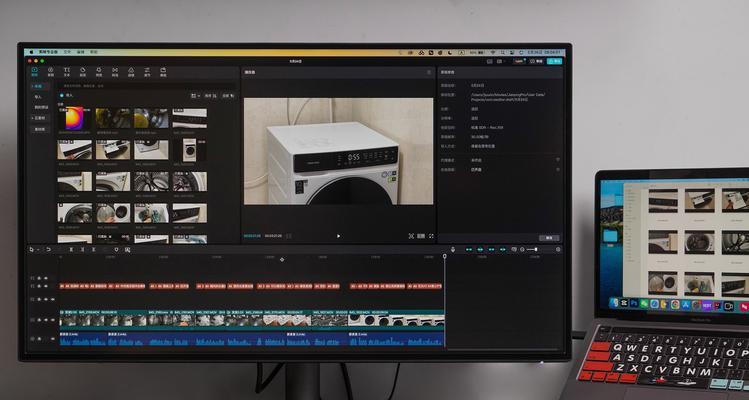Select the pointer selection tool in timeline toolbar
Image resolution: width=749 pixels, height=400 pixels.
32,249
